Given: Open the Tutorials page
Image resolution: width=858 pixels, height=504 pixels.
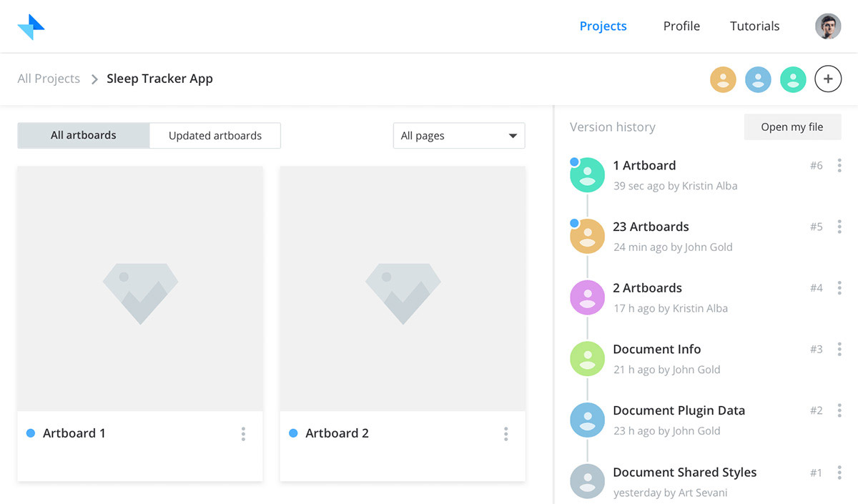Looking at the screenshot, I should point(754,26).
